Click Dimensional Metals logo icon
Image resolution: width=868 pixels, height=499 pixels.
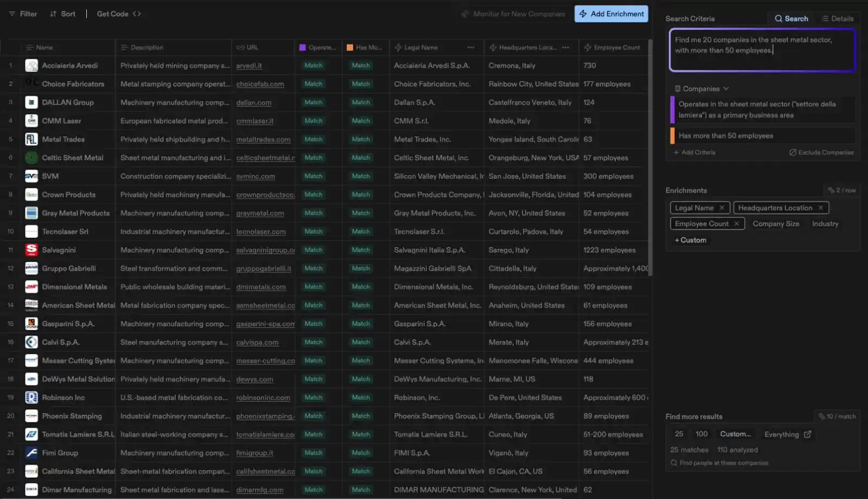[31, 287]
